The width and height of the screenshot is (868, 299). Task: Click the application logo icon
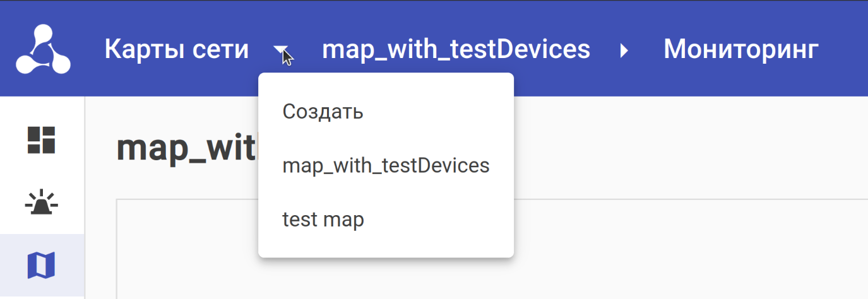[x=42, y=49]
